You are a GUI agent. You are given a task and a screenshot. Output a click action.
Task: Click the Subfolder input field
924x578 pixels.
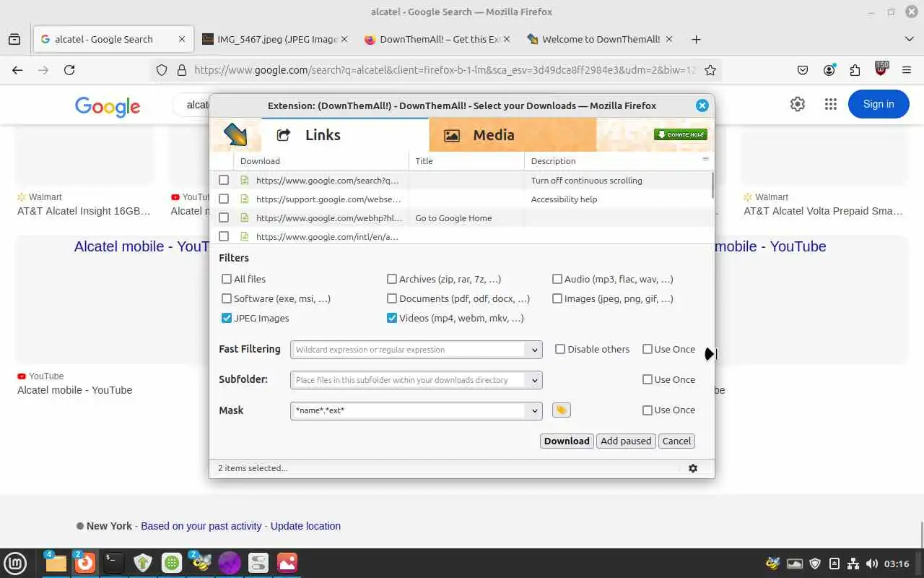[409, 380]
